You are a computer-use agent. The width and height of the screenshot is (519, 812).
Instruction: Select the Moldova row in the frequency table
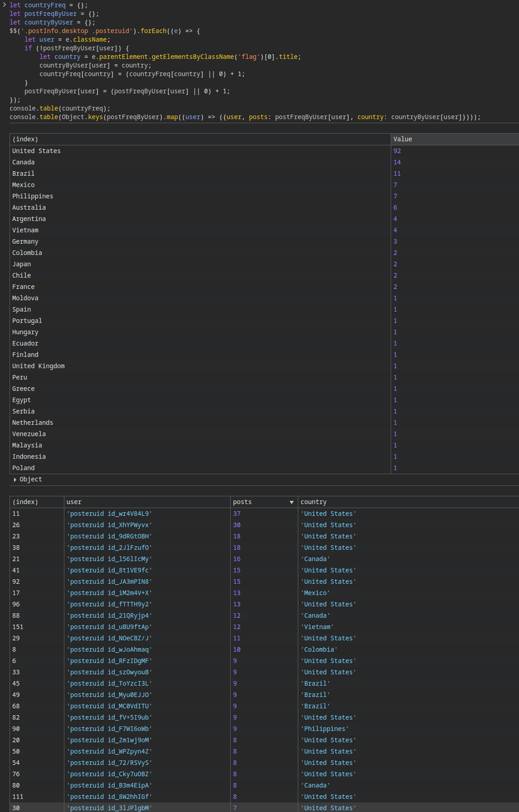point(25,298)
